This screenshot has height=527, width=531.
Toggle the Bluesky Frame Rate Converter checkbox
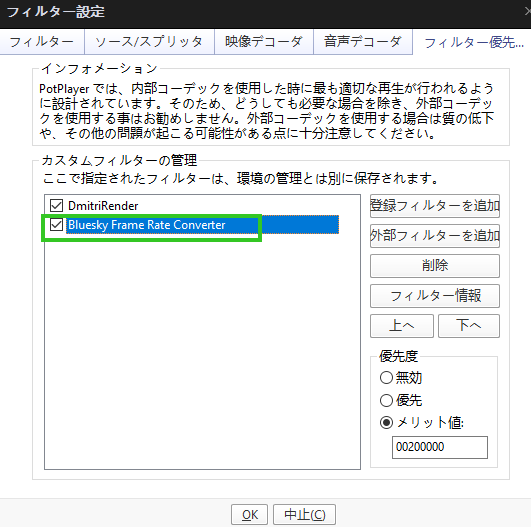tap(56, 225)
